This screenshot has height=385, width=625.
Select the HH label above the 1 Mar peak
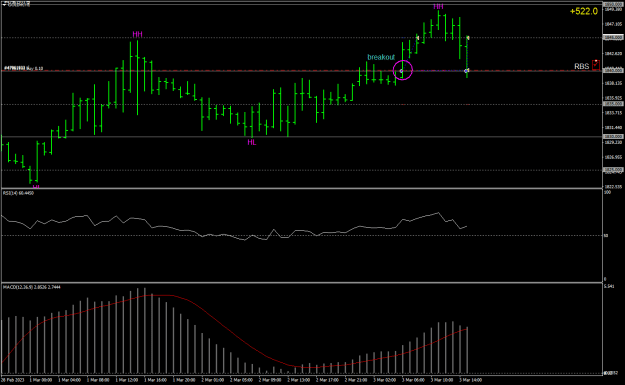137,35
